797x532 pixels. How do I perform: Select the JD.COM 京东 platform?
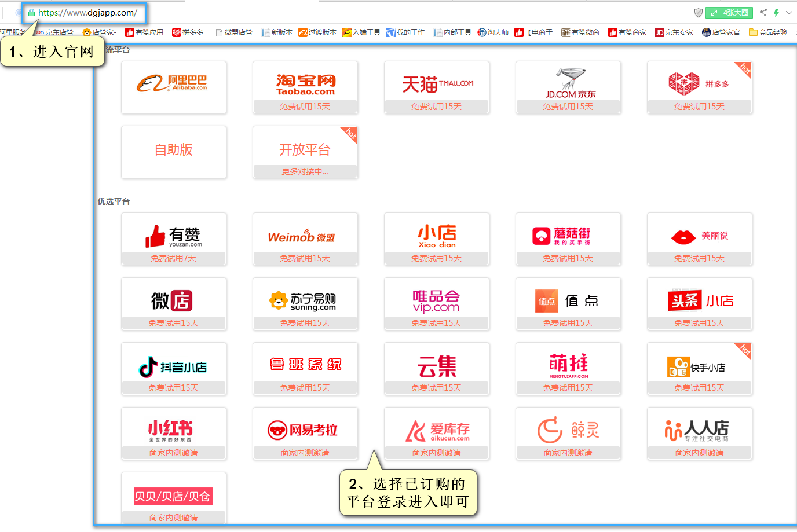click(568, 87)
